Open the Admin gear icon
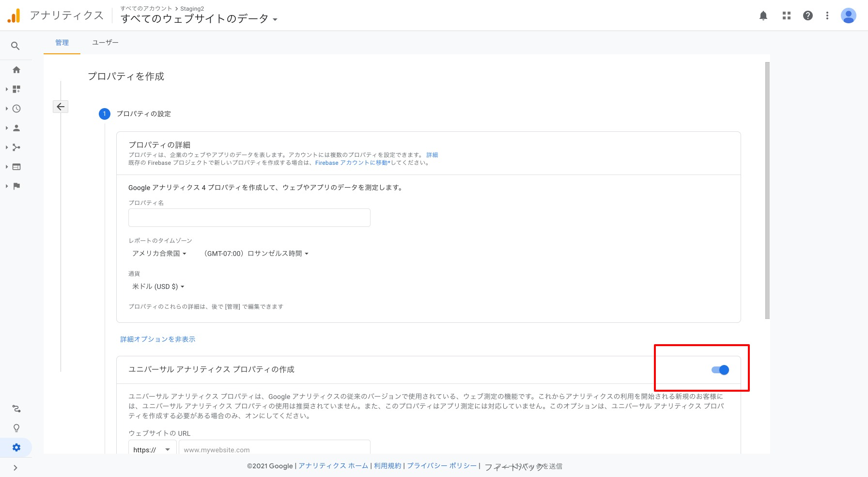Screen dimensions: 868x477 click(16, 447)
